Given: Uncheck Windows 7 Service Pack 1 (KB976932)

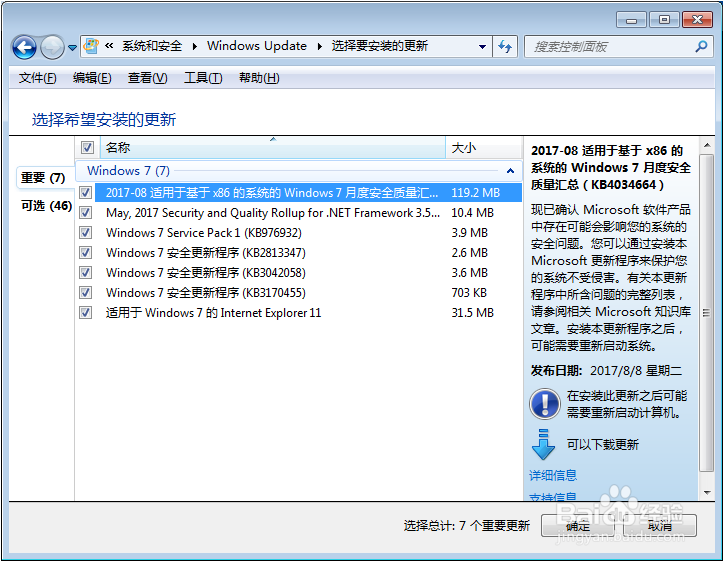Looking at the screenshot, I should 85,232.
